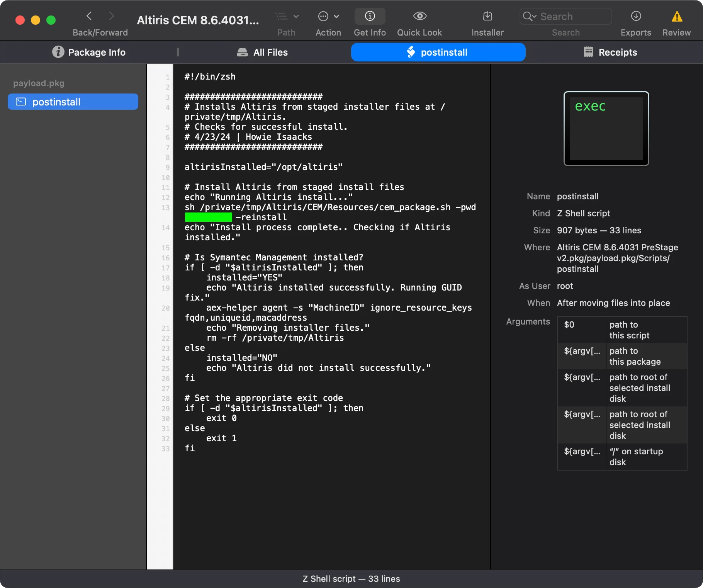Click the exec file thumbnail
Viewport: 703px width, 588px height.
pos(606,129)
